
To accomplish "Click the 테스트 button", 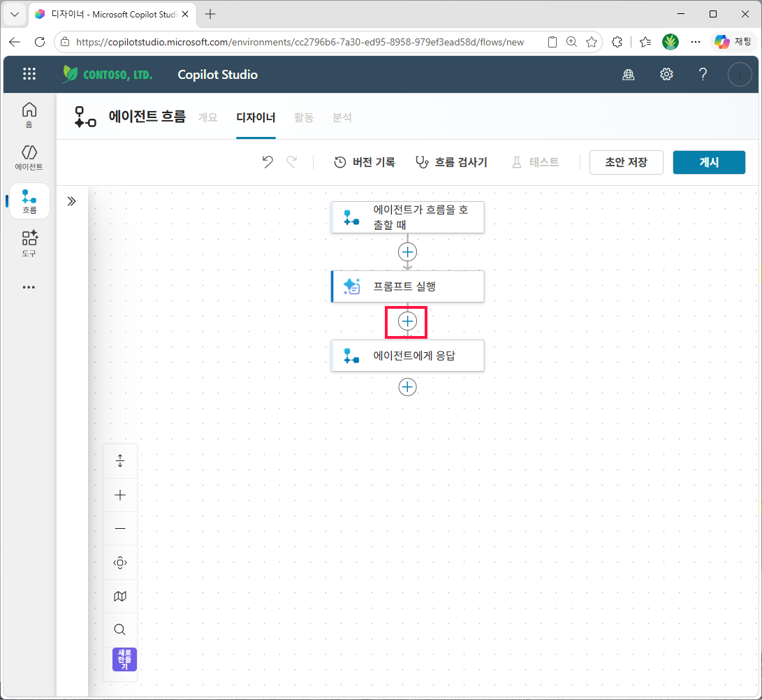I will (535, 162).
